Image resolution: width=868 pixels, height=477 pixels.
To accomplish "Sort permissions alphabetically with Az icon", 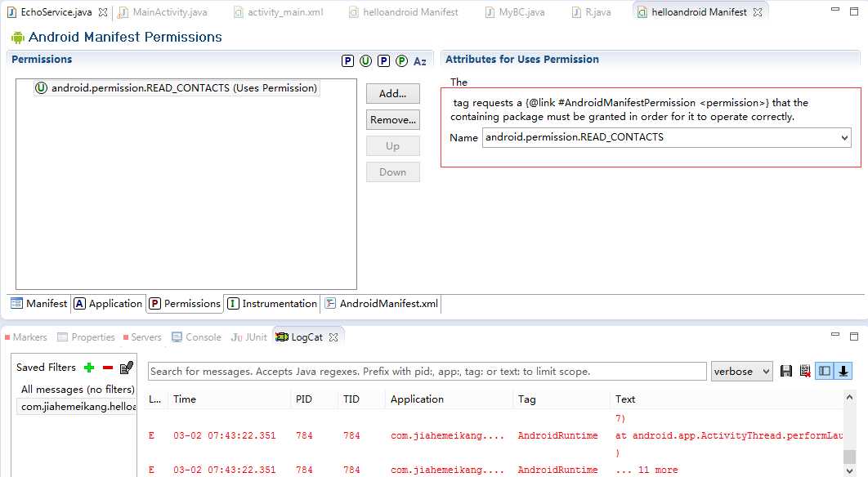I will pyautogui.click(x=420, y=61).
